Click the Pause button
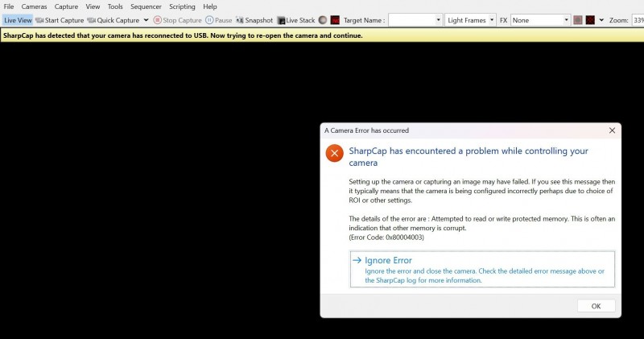The height and width of the screenshot is (339, 644). 219,20
